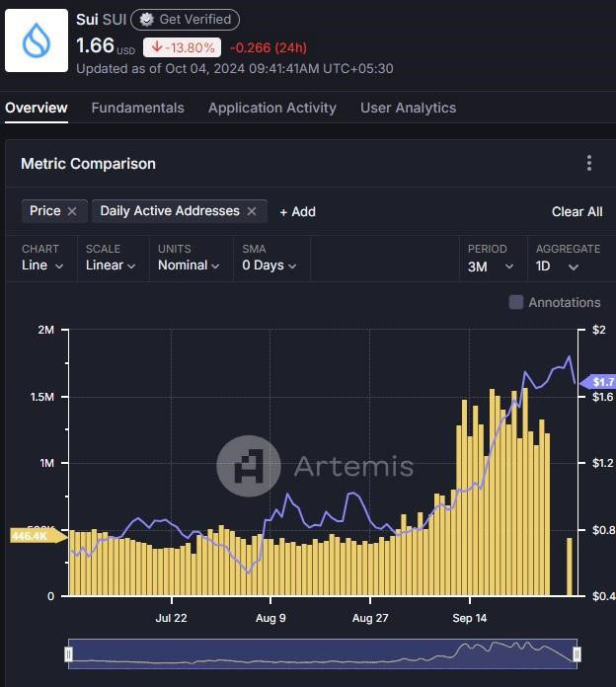Click + Add to add a metric
This screenshot has width=616, height=687.
pyautogui.click(x=297, y=211)
